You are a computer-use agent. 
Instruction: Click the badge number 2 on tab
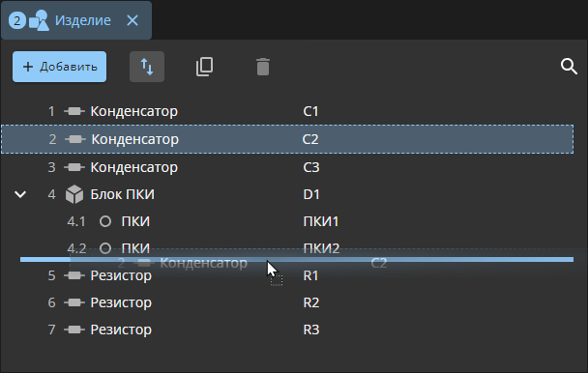tap(16, 20)
